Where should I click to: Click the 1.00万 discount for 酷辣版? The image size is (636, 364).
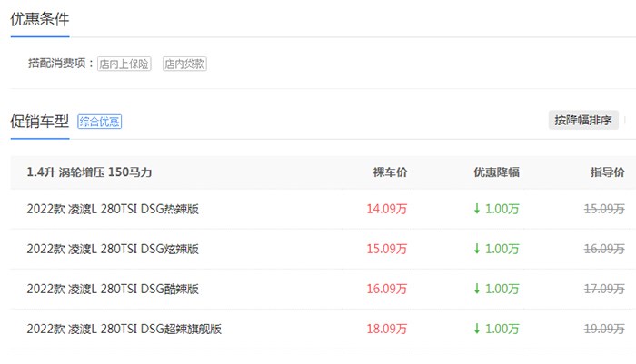click(496, 289)
